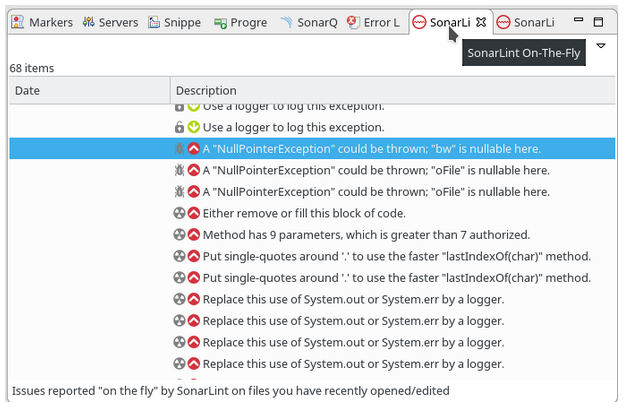Open the Servers tab
This screenshot has width=625, height=410.
110,22
